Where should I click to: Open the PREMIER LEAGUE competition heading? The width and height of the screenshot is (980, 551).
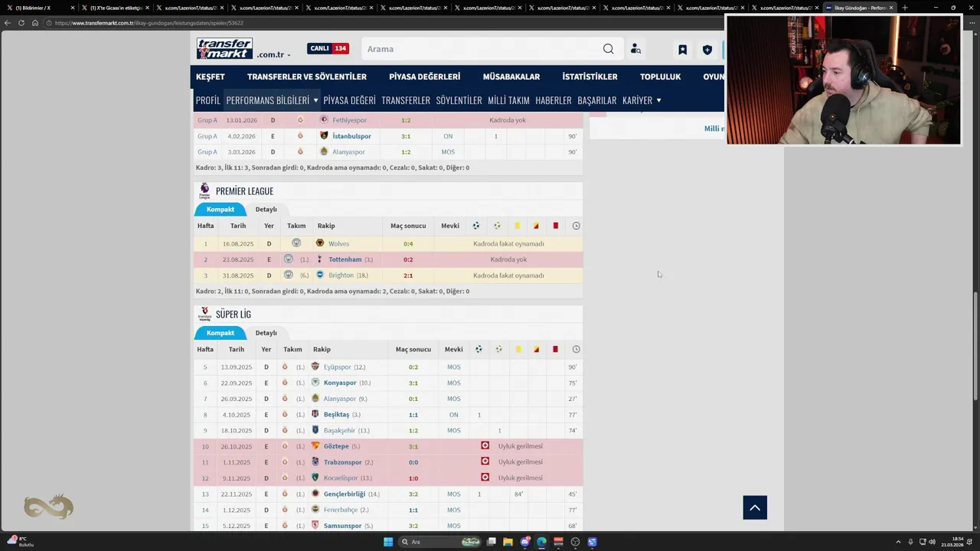tap(244, 191)
